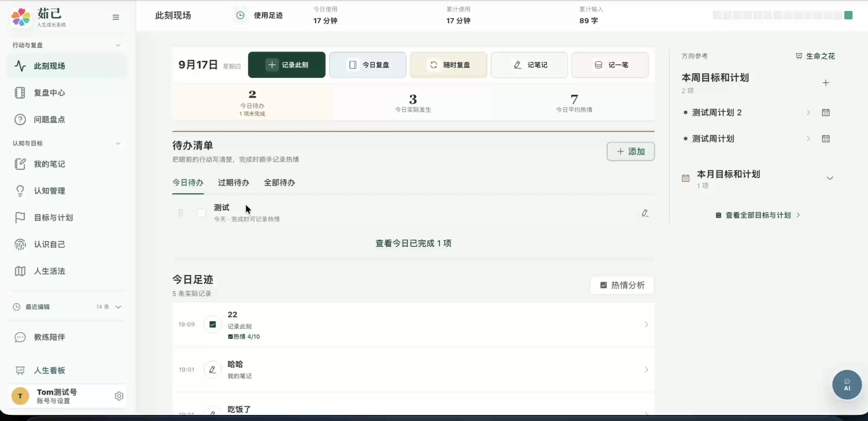Collapse the sidebar with the hamburger icon
This screenshot has height=421, width=868.
click(x=116, y=17)
